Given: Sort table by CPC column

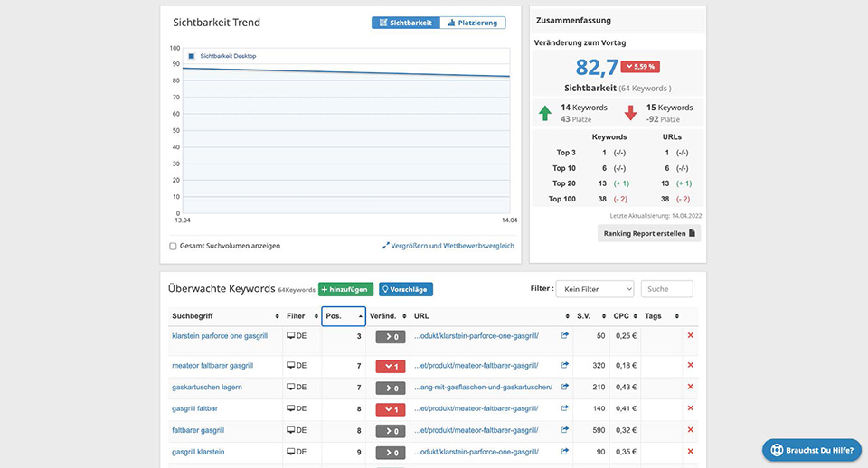Looking at the screenshot, I should [x=625, y=316].
